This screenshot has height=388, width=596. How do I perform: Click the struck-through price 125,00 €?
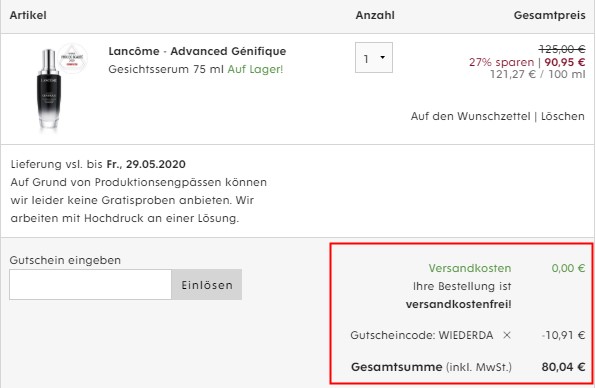tap(562, 49)
